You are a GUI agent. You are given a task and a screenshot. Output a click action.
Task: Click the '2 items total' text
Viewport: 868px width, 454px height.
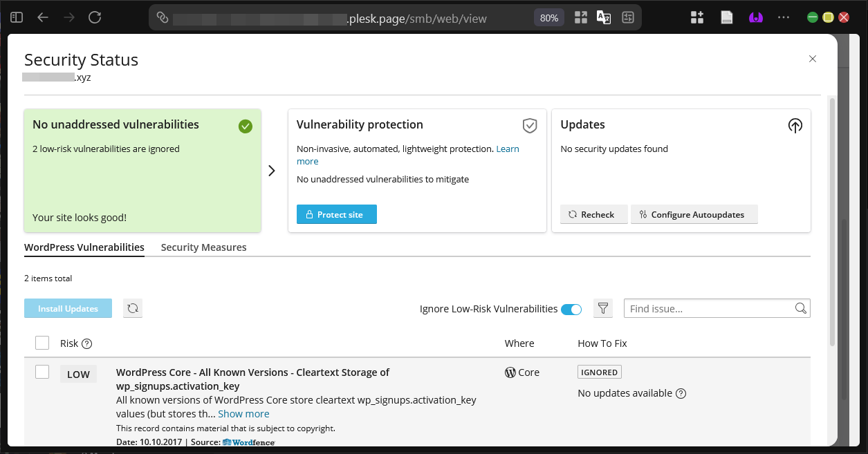(48, 278)
